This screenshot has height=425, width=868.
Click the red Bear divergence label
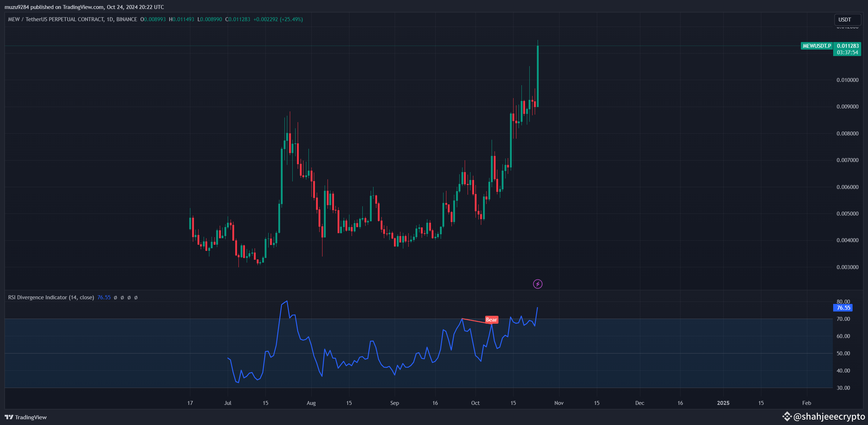tap(491, 320)
